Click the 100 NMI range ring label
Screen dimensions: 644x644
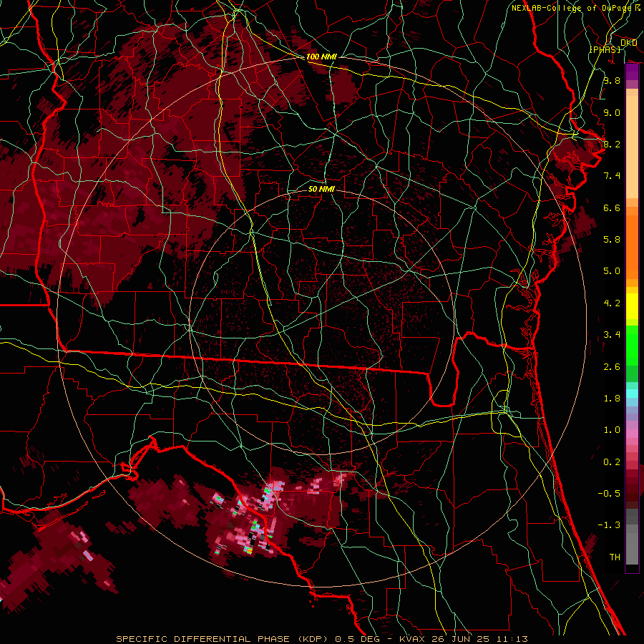click(321, 57)
